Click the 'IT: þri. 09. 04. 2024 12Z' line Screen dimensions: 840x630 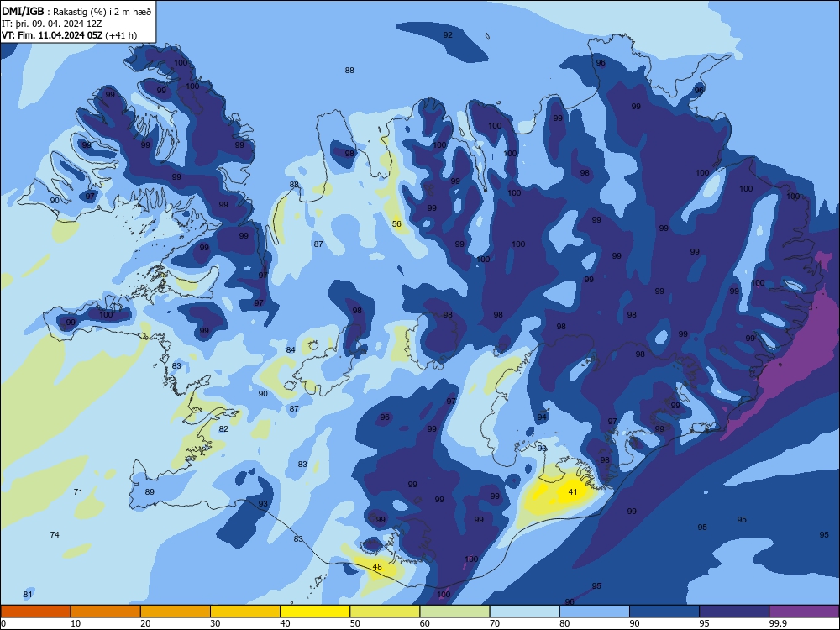51,24
